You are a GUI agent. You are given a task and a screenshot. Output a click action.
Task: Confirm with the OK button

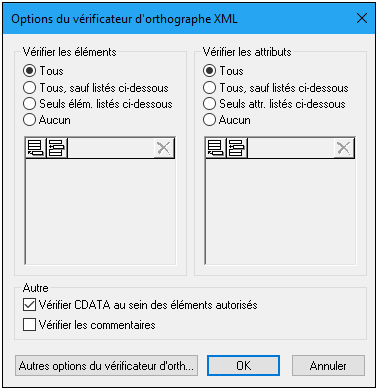click(x=243, y=366)
